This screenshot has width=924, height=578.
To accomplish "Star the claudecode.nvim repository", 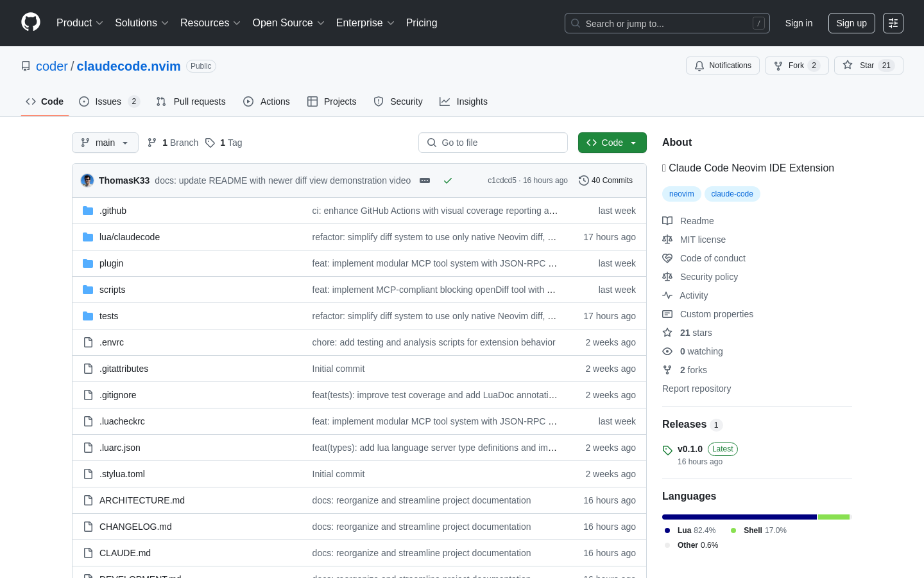I will click(x=868, y=66).
